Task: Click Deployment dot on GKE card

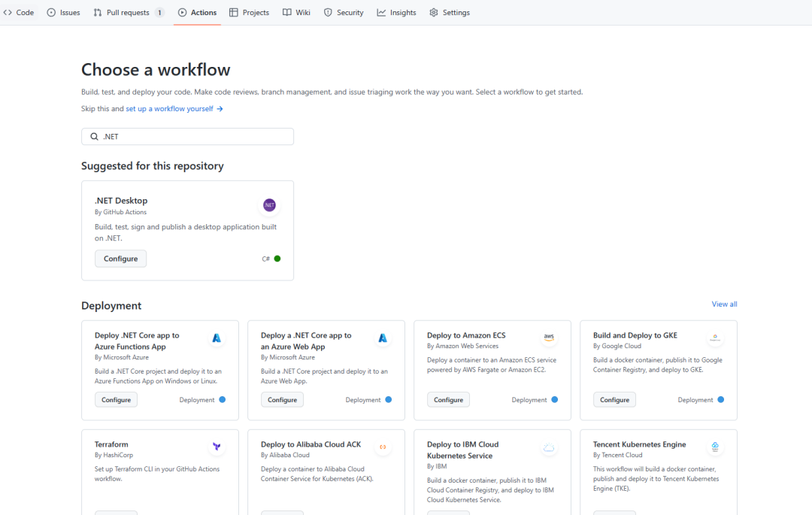Action: (x=721, y=399)
